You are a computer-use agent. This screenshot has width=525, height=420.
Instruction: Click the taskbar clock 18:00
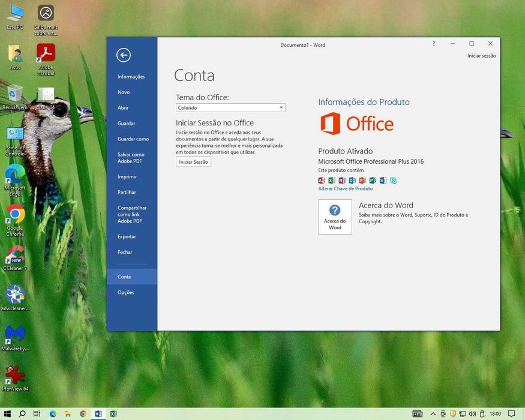click(495, 414)
